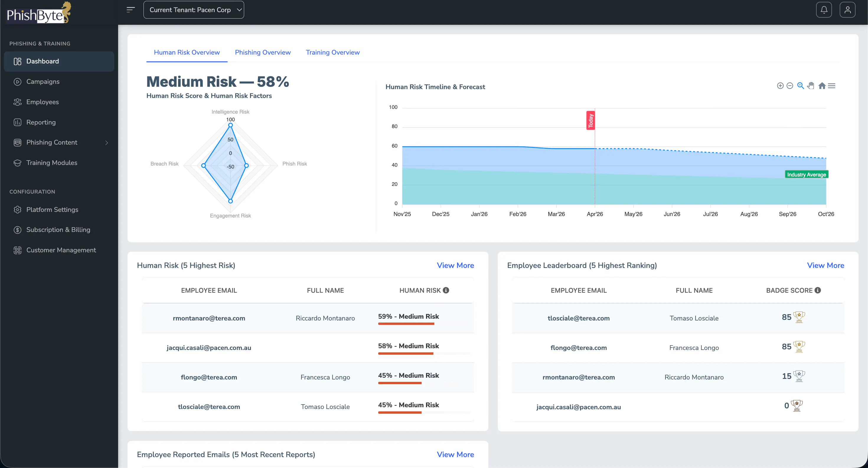This screenshot has width=868, height=468.
Task: View More in Employee Leaderboard panel
Action: click(825, 266)
